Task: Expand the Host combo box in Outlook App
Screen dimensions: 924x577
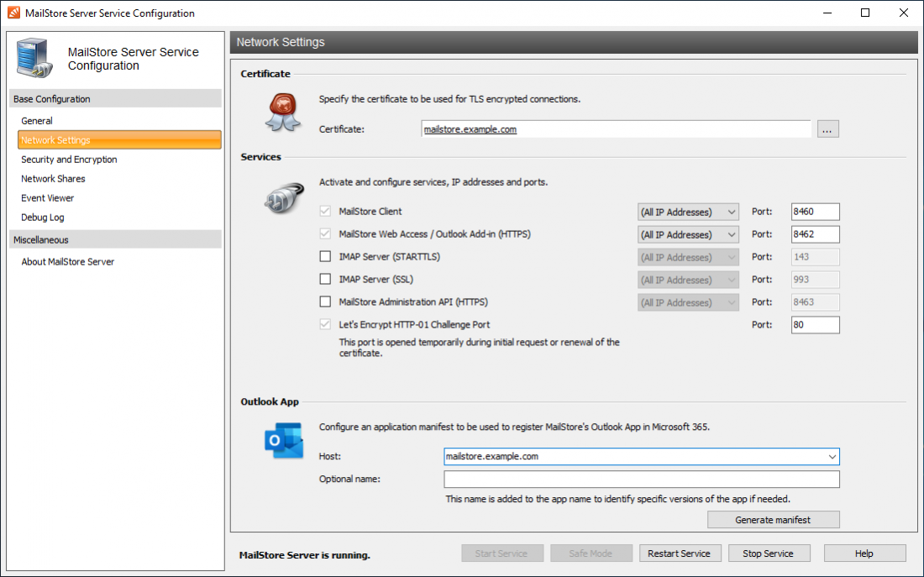Action: [x=832, y=456]
